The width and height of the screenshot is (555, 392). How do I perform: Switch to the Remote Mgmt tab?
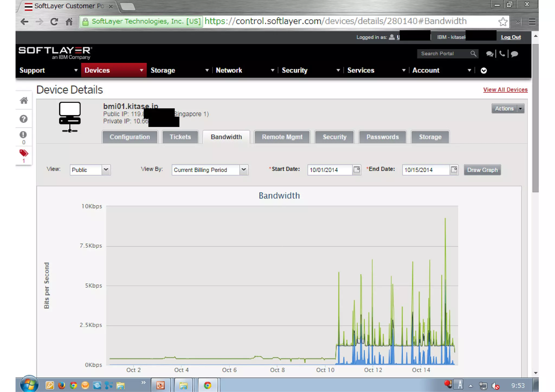282,137
